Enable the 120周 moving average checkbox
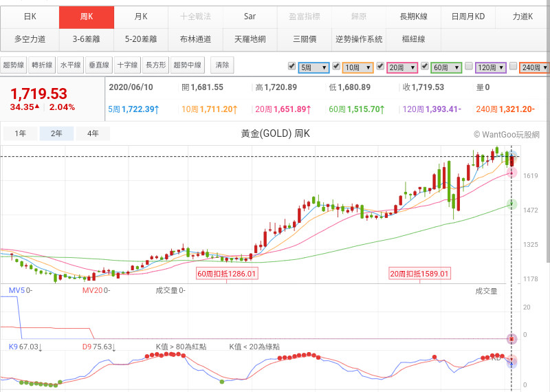Screen dimensions: 550x392 click(x=468, y=66)
